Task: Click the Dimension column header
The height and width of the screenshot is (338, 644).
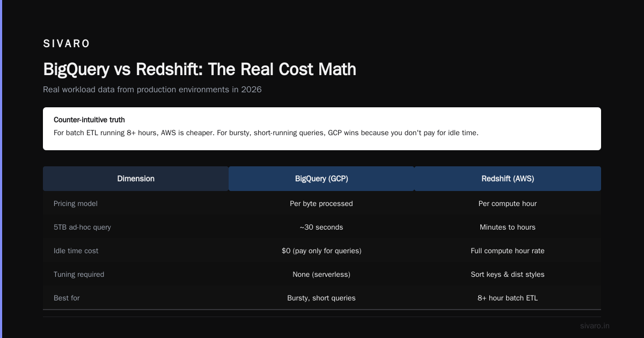Action: pos(136,179)
